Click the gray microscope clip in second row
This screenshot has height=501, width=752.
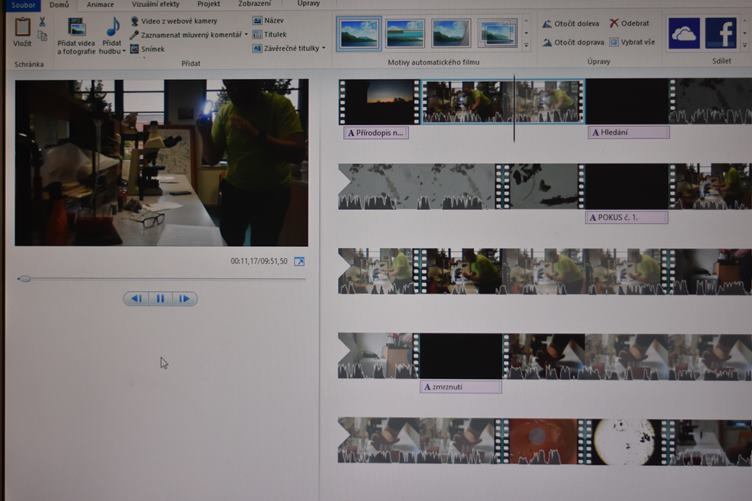coord(416,186)
